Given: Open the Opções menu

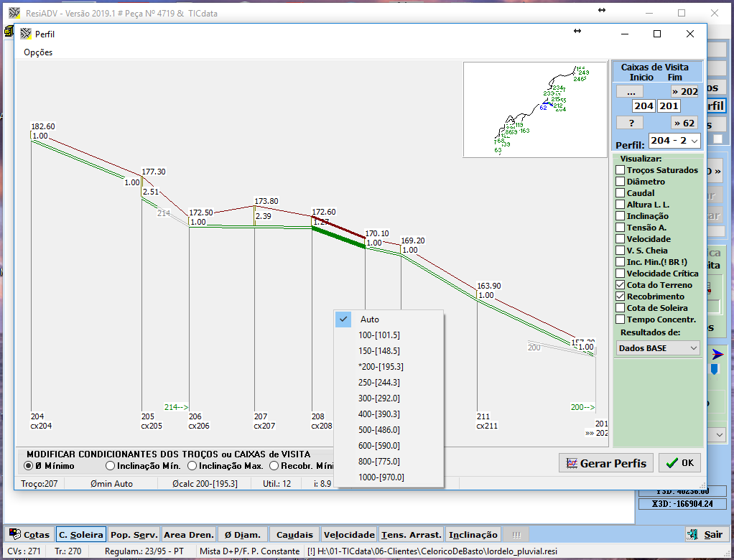Looking at the screenshot, I should 38,52.
